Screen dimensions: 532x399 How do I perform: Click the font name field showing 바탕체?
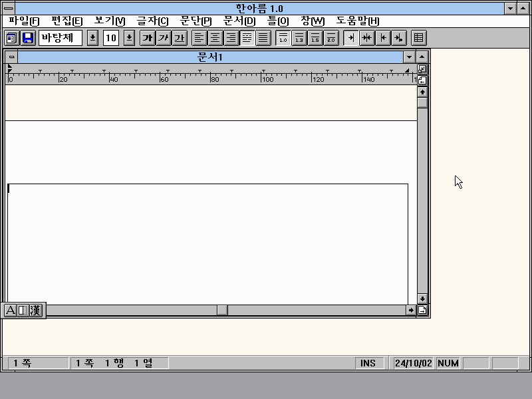tap(61, 38)
